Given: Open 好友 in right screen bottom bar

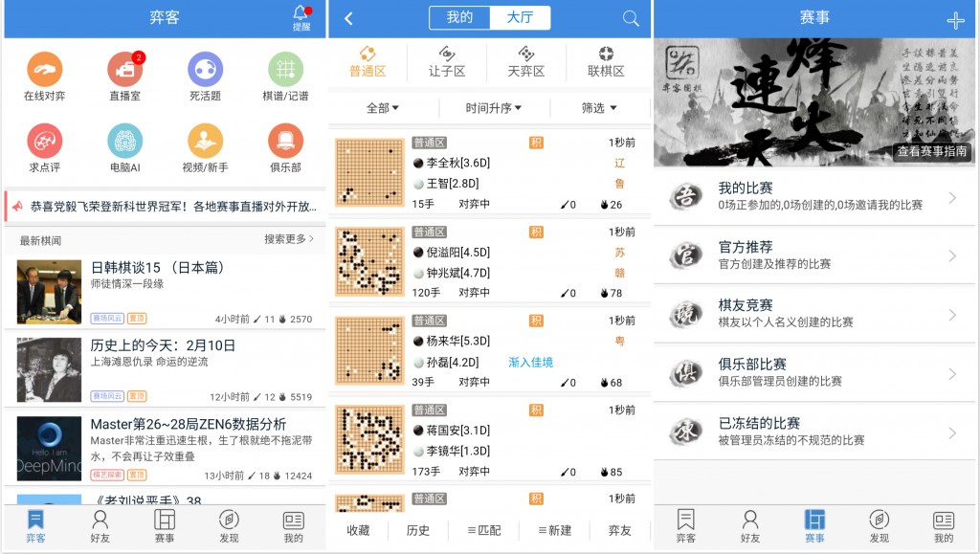Looking at the screenshot, I should (x=750, y=526).
